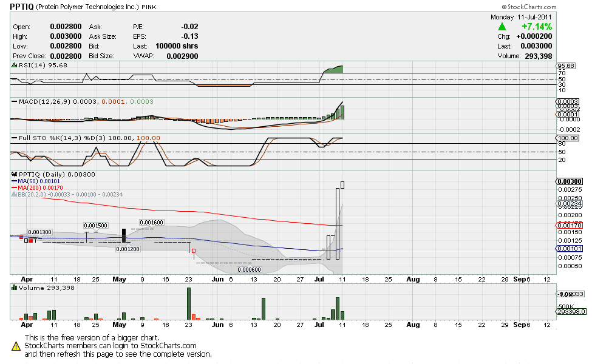This screenshot has height=364, width=592.
Task: Click the candlestick icon beside PPTIQ (Daily)
Action: [x=15, y=174]
